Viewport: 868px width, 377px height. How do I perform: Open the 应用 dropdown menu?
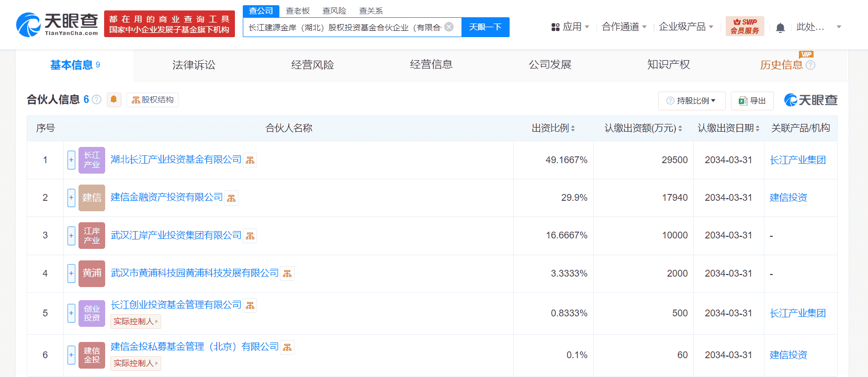pyautogui.click(x=570, y=27)
